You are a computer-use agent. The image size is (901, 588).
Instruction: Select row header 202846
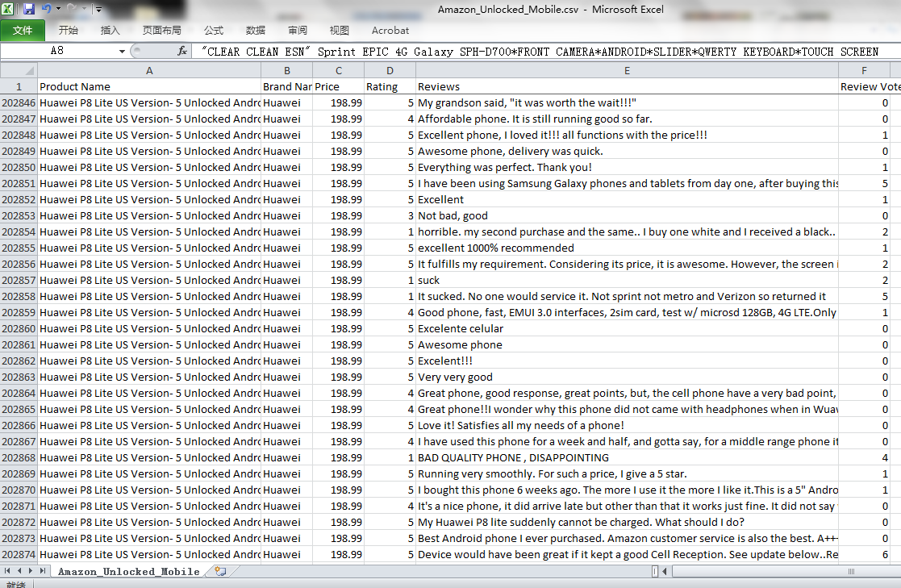coord(19,103)
